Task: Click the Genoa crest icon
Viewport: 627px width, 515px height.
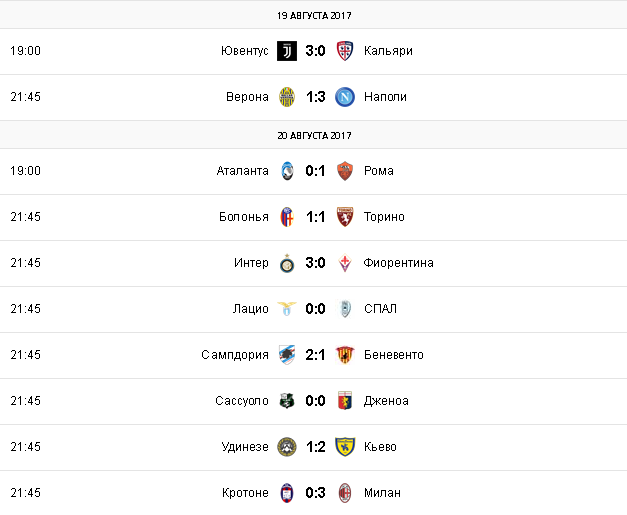Action: [x=345, y=401]
